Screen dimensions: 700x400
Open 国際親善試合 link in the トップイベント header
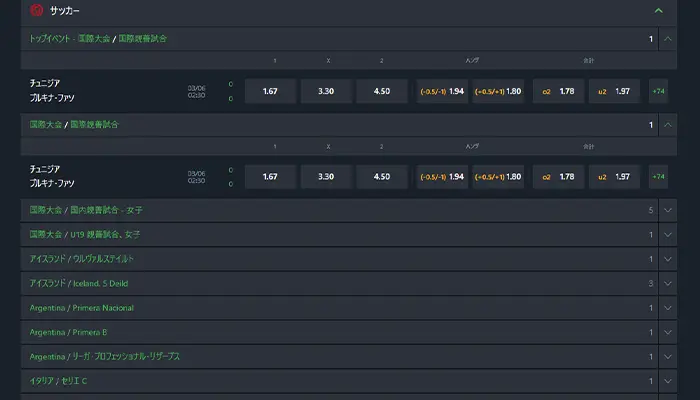[x=142, y=39]
